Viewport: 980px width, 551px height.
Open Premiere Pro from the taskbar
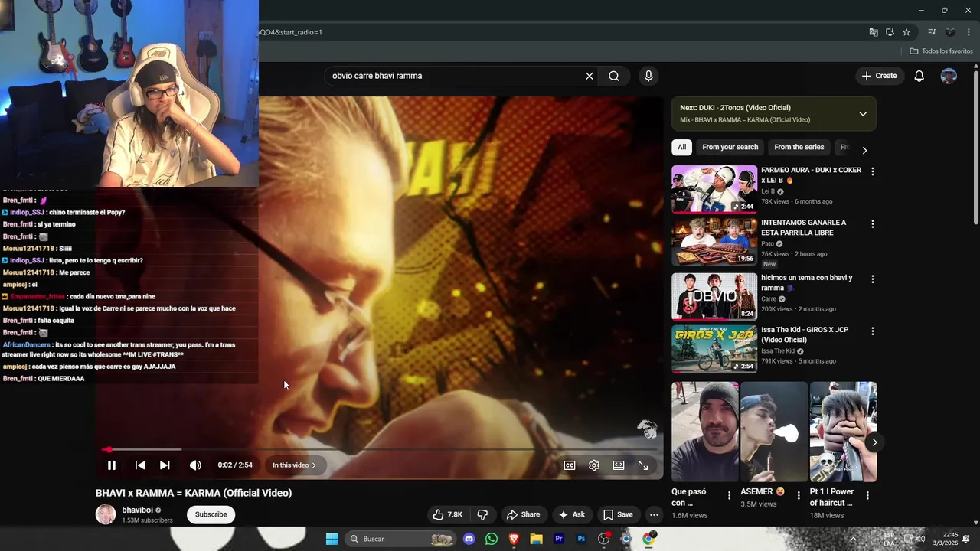point(559,539)
